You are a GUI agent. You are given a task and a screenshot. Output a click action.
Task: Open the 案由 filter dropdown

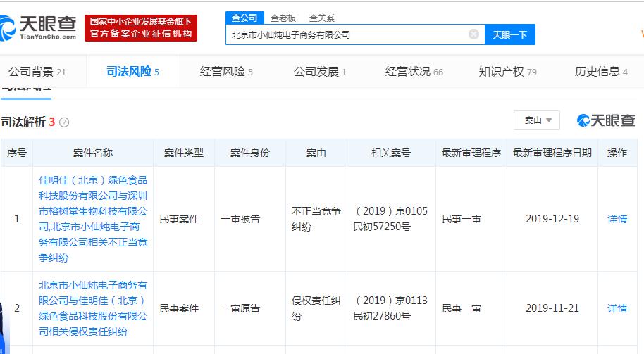[x=537, y=120]
